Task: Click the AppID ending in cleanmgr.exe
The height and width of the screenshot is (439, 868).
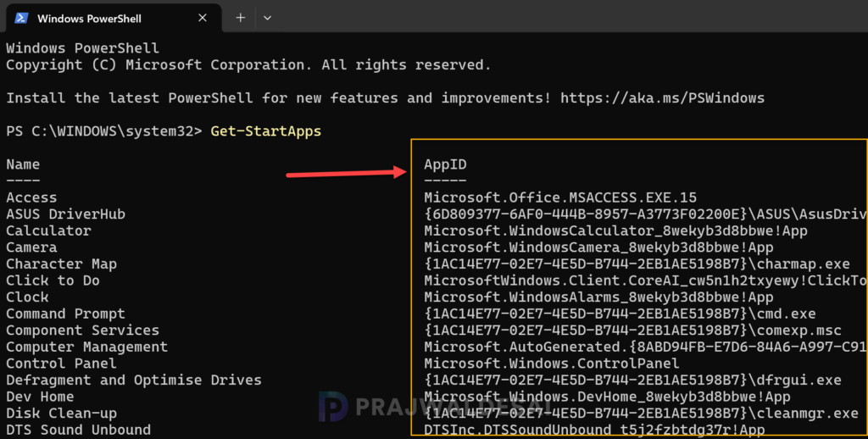Action: (x=641, y=414)
